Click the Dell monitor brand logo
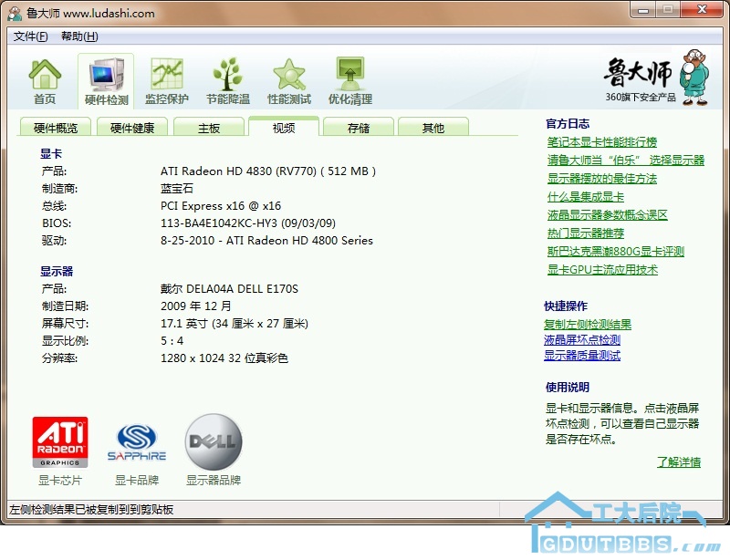This screenshot has width=730, height=560. 214,442
